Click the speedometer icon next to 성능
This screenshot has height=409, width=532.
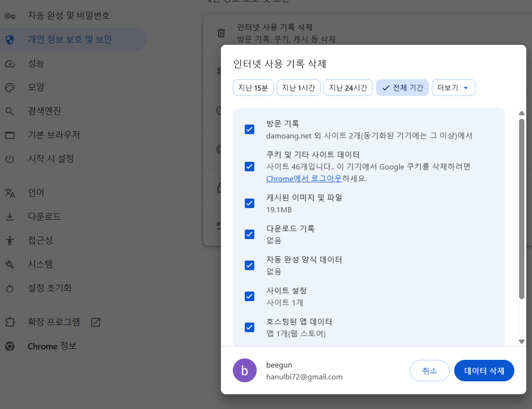coord(10,63)
